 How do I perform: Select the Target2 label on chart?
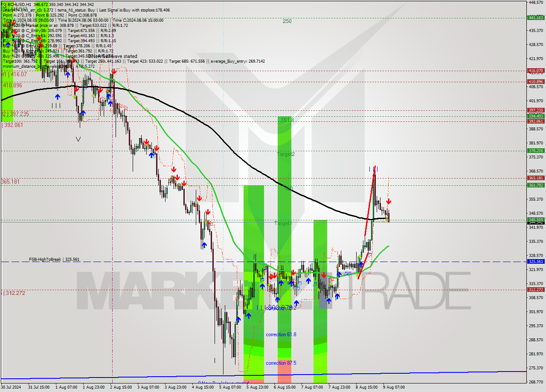tap(285, 154)
